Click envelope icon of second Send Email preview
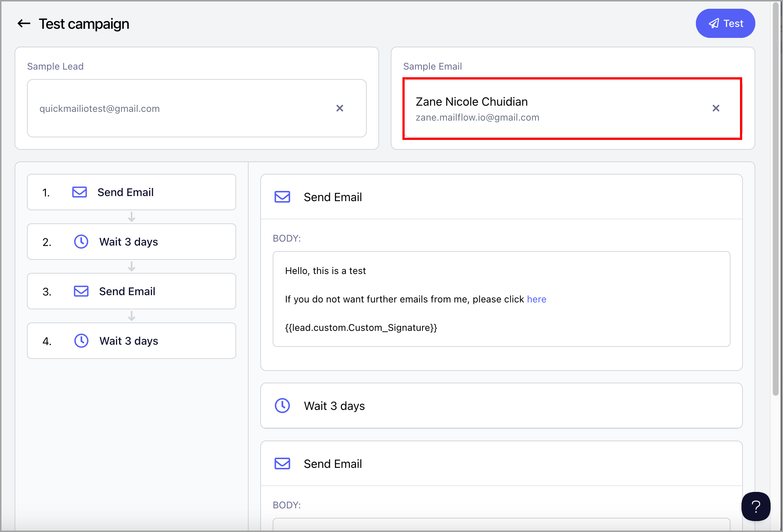Viewport: 783px width, 532px height. tap(282, 464)
